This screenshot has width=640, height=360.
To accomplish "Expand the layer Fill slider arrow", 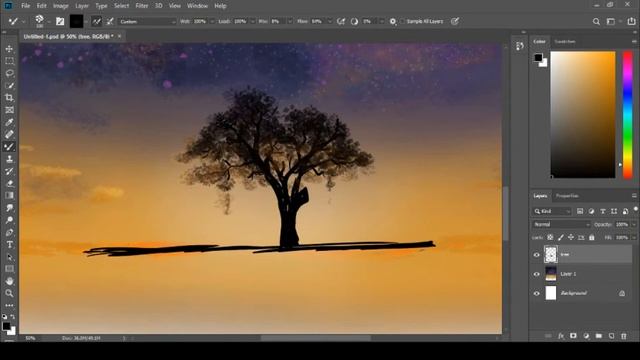I will [x=634, y=237].
